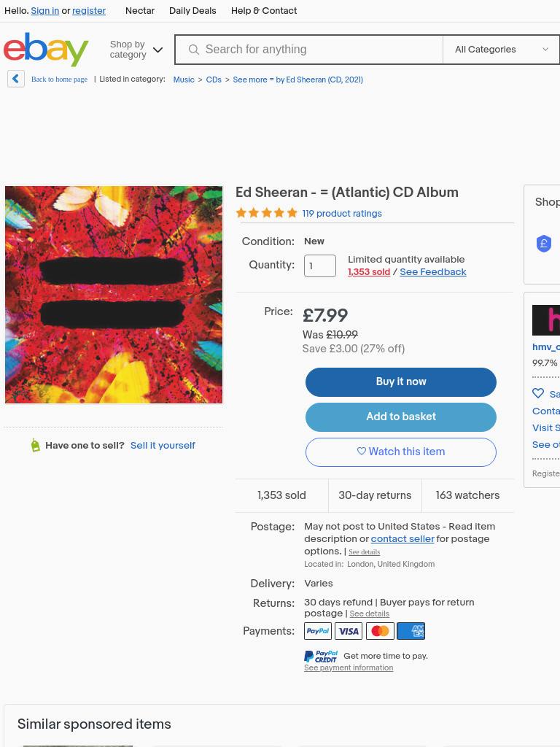Open the All Categories dropdown
The height and width of the screenshot is (747, 560).
pos(501,49)
